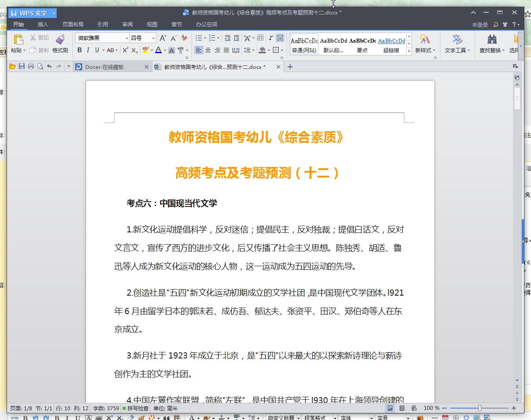Click the plus to add new document tab
Image resolution: width=531 pixels, height=420 pixels.
click(290, 67)
